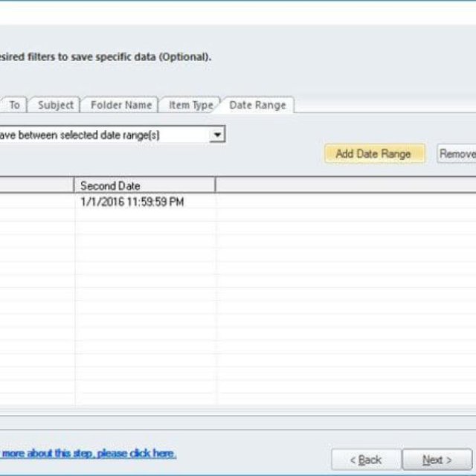The width and height of the screenshot is (476, 476).
Task: Click the Remove button
Action: click(x=457, y=154)
